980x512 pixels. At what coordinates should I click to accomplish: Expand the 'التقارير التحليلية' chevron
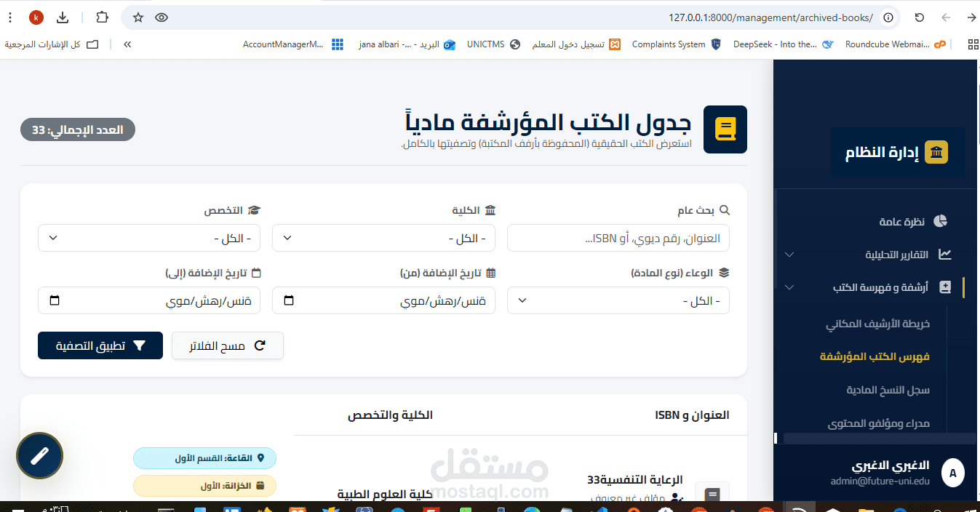click(789, 255)
